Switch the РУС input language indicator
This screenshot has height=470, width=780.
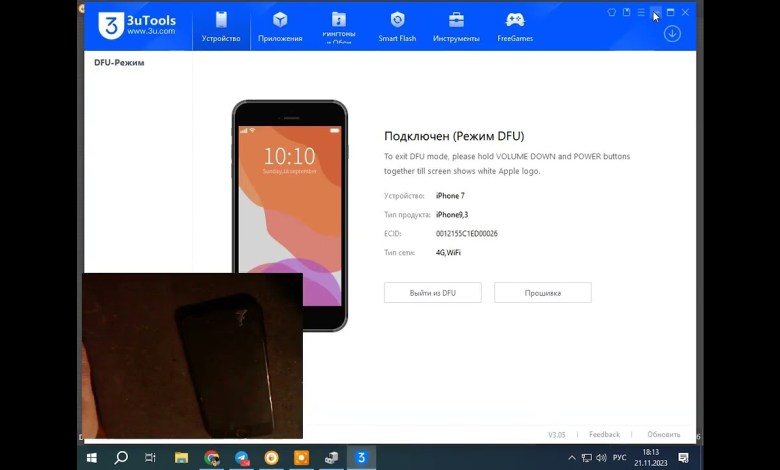(x=619, y=458)
